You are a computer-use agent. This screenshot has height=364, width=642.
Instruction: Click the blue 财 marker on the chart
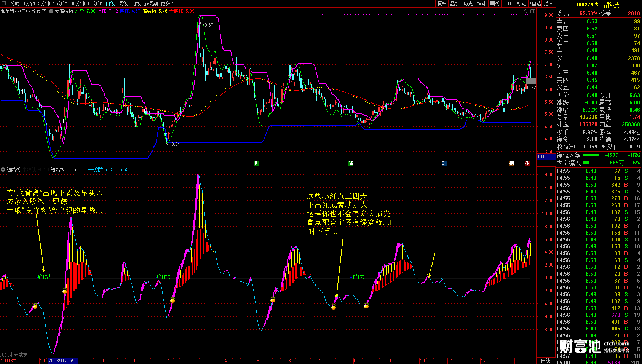444,163
